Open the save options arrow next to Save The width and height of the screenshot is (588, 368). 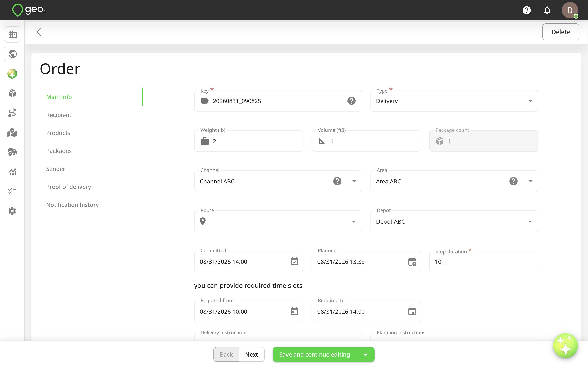366,355
